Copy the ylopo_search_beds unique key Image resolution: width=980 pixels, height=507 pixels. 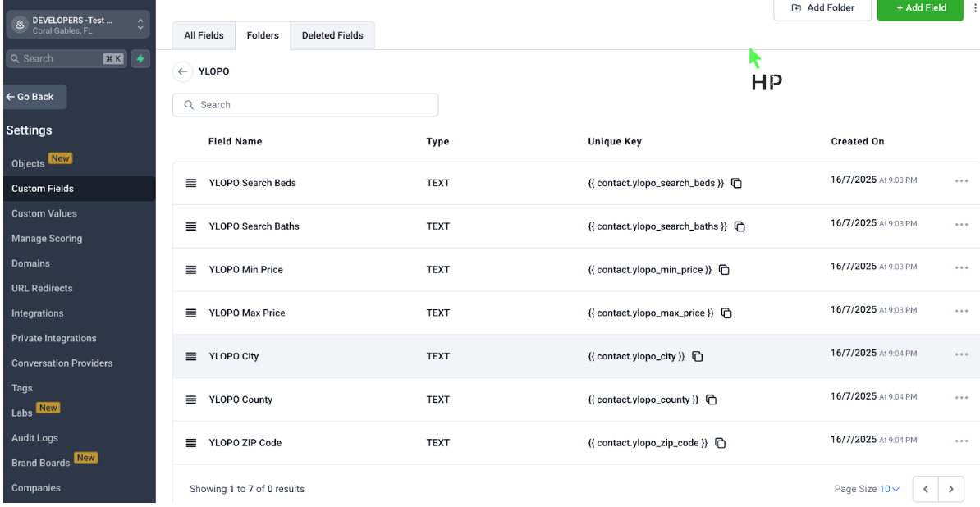point(736,183)
